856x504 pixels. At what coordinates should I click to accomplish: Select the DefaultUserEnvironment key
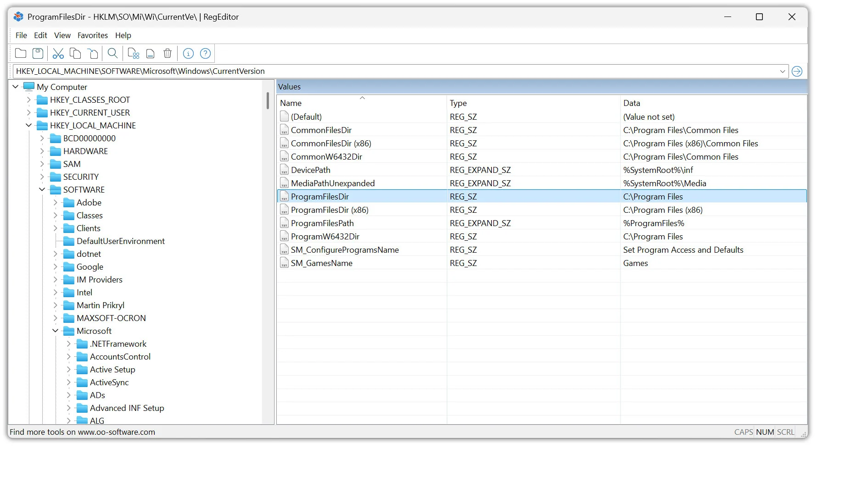(x=121, y=241)
